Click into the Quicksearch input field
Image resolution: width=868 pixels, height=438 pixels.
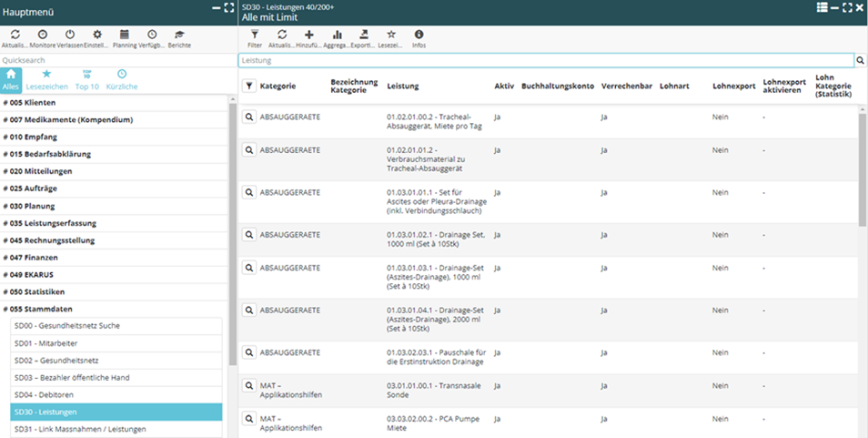[x=114, y=60]
